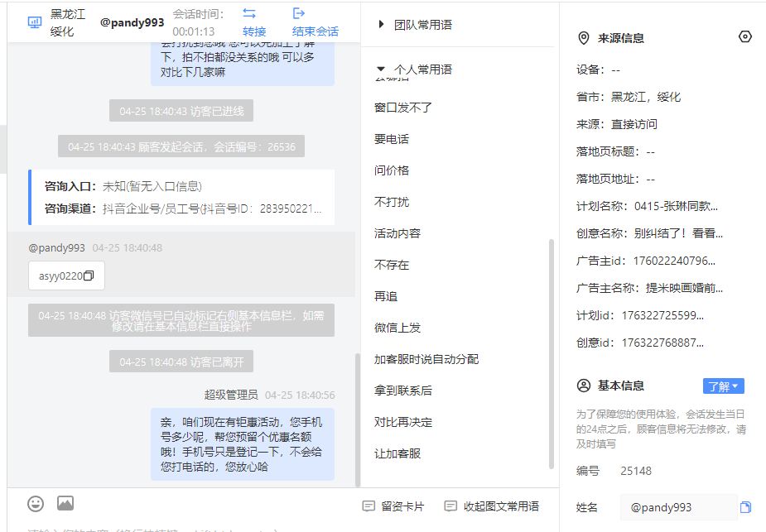Click 收起图文常用语 to hide phrases
This screenshot has height=532, width=766.
491,506
